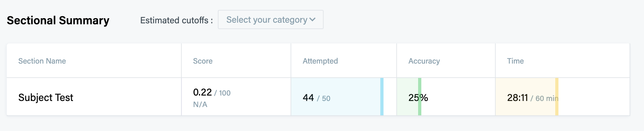Image resolution: width=644 pixels, height=131 pixels.
Task: Click the Attempted column header
Action: [x=320, y=61]
